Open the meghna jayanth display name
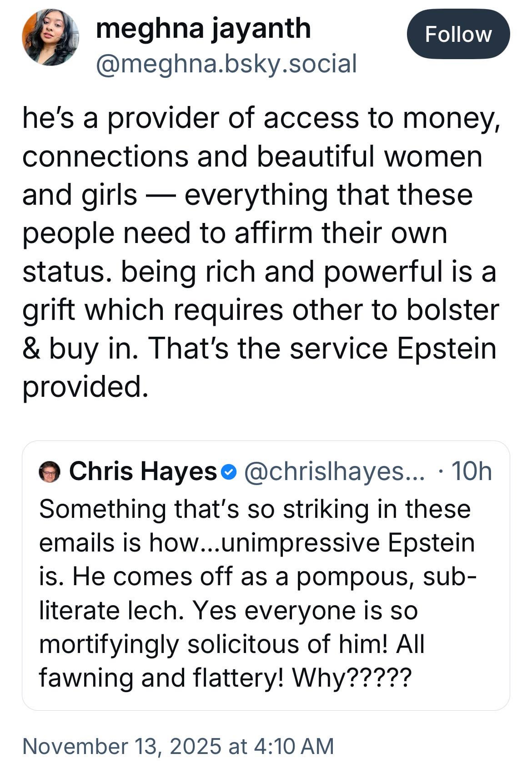Image resolution: width=532 pixels, height=764 pixels. point(203,28)
